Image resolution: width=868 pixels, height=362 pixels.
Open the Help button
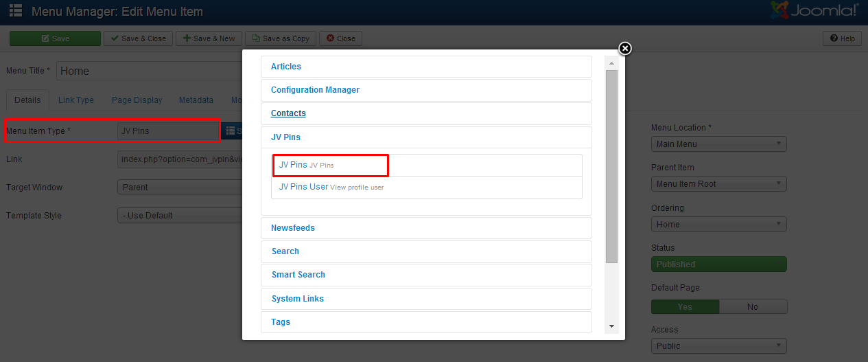(x=843, y=38)
